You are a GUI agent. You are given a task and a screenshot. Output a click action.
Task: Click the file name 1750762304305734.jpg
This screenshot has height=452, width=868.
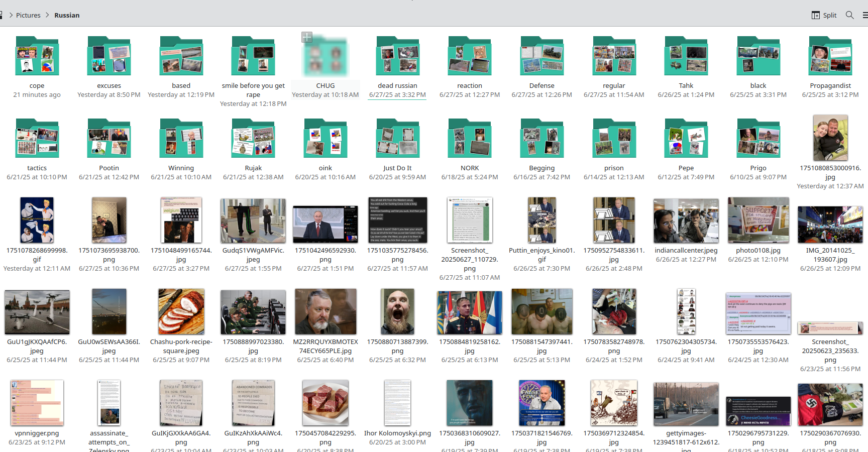[686, 346]
